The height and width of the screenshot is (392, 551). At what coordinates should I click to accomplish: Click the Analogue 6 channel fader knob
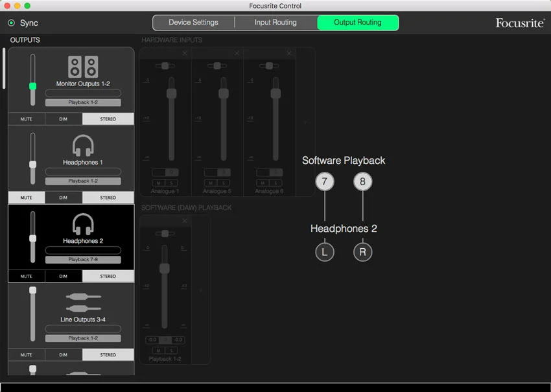tap(276, 93)
